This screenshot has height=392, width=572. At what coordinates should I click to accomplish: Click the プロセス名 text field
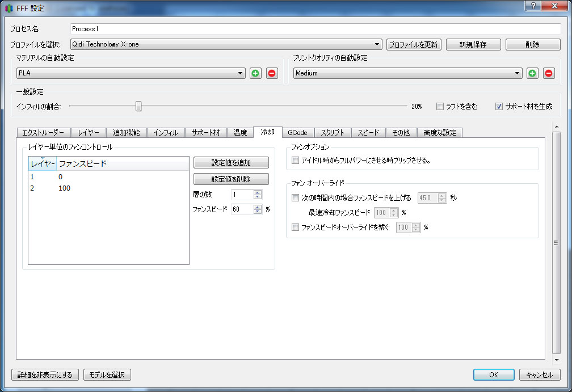pyautogui.click(x=315, y=29)
